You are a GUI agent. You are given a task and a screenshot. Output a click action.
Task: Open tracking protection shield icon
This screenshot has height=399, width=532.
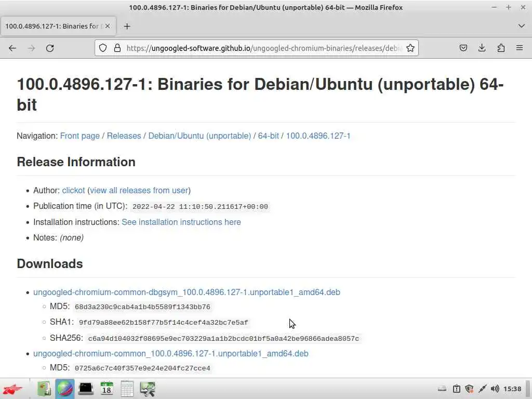[103, 48]
